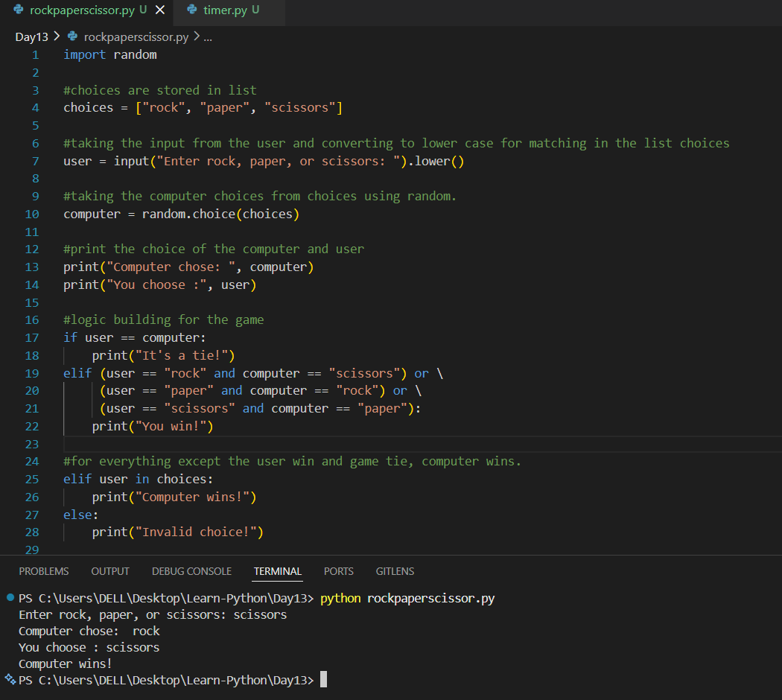The height and width of the screenshot is (700, 782).
Task: Click 'if user == computer:' line
Action: click(x=135, y=338)
